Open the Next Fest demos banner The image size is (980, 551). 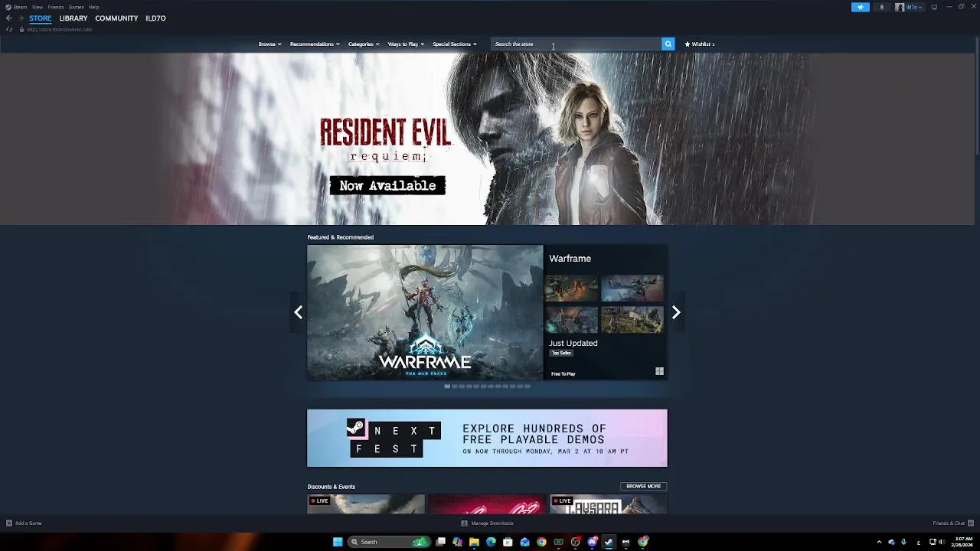[487, 438]
